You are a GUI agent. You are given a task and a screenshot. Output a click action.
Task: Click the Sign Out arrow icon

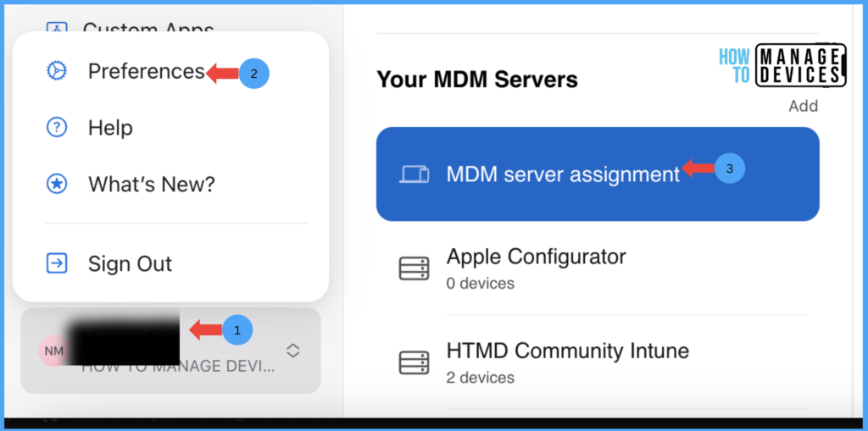point(57,263)
